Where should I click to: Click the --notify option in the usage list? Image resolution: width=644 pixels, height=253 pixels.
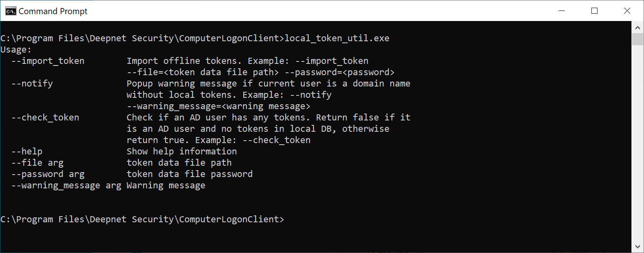click(x=32, y=84)
